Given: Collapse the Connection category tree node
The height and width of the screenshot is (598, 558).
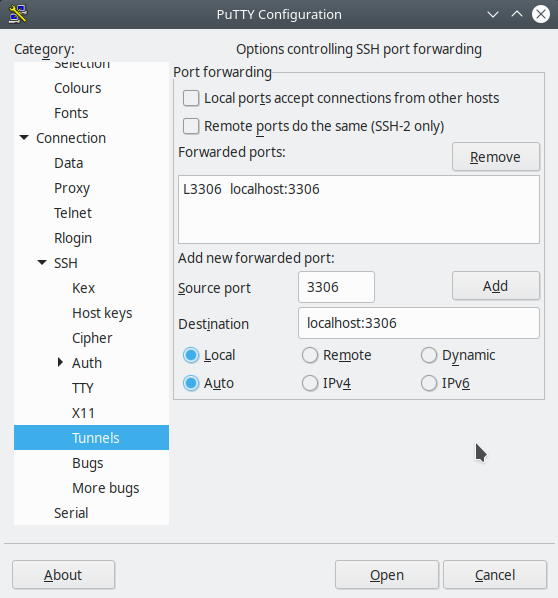Looking at the screenshot, I should point(24,138).
